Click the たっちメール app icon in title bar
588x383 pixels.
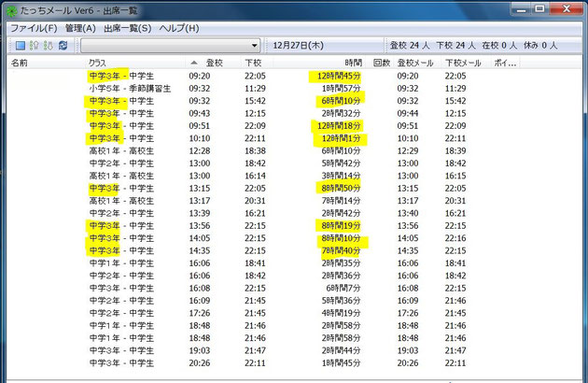click(12, 11)
